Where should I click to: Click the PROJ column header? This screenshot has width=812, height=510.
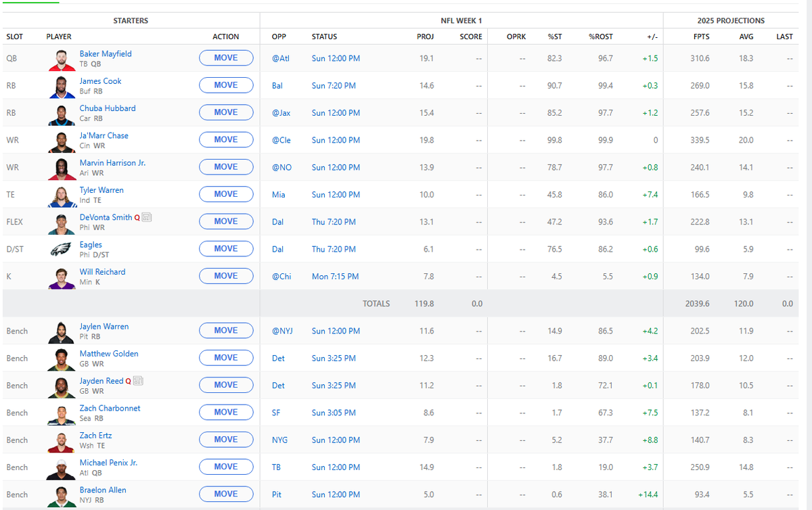pyautogui.click(x=426, y=37)
